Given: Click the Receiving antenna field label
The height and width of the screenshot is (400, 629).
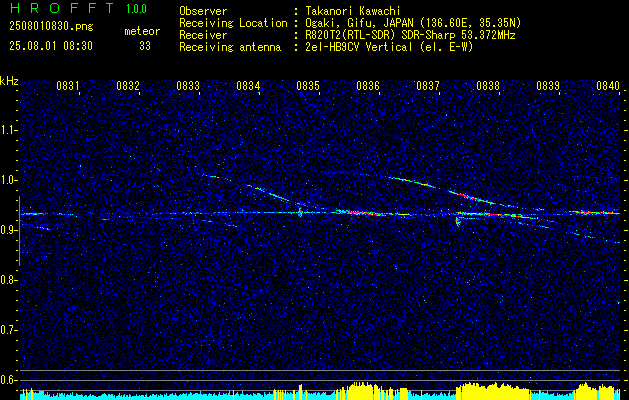Looking at the screenshot, I should coord(230,47).
